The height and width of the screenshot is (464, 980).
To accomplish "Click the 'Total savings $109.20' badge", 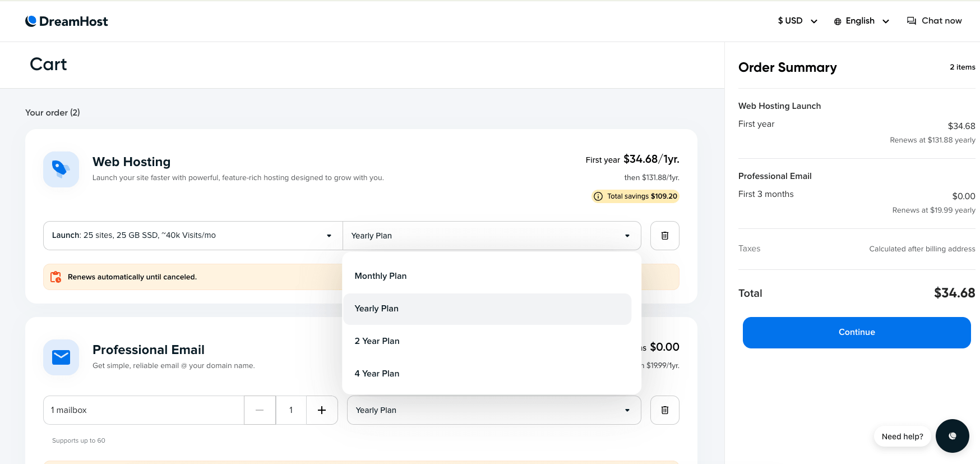I will click(636, 196).
